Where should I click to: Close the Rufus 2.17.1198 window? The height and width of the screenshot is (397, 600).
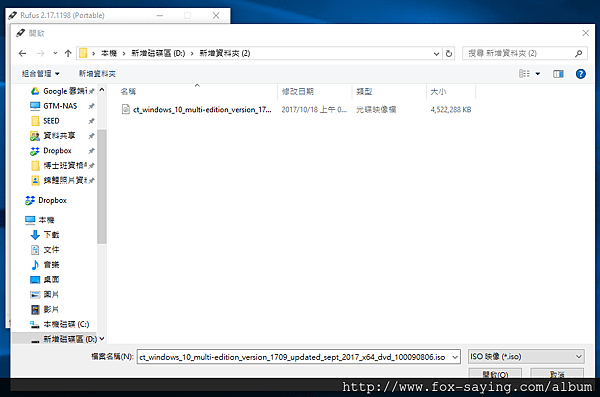tap(216, 15)
